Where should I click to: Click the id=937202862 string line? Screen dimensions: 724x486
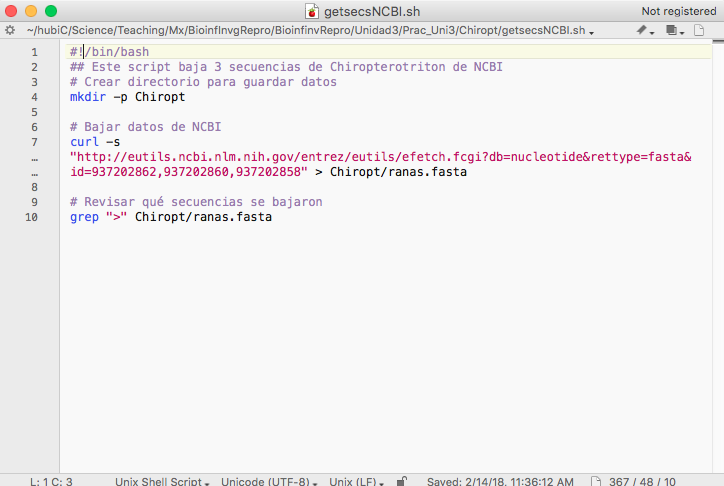tap(188, 172)
